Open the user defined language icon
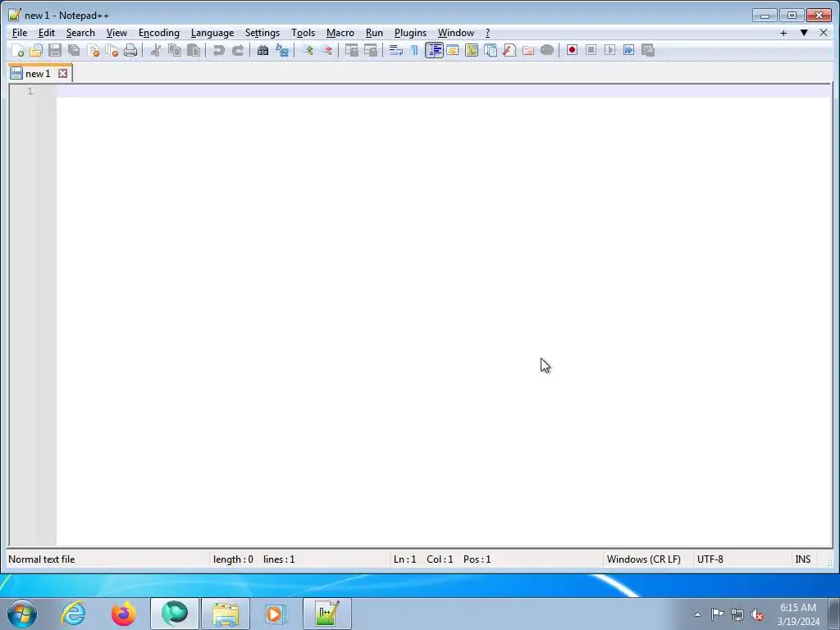This screenshot has width=840, height=630. (x=453, y=50)
